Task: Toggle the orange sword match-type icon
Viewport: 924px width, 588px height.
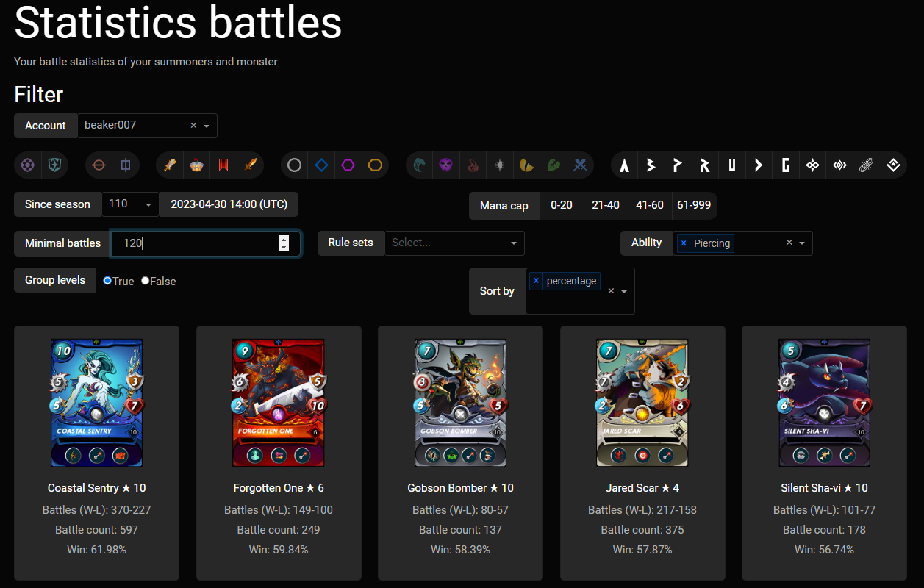Action: 251,165
